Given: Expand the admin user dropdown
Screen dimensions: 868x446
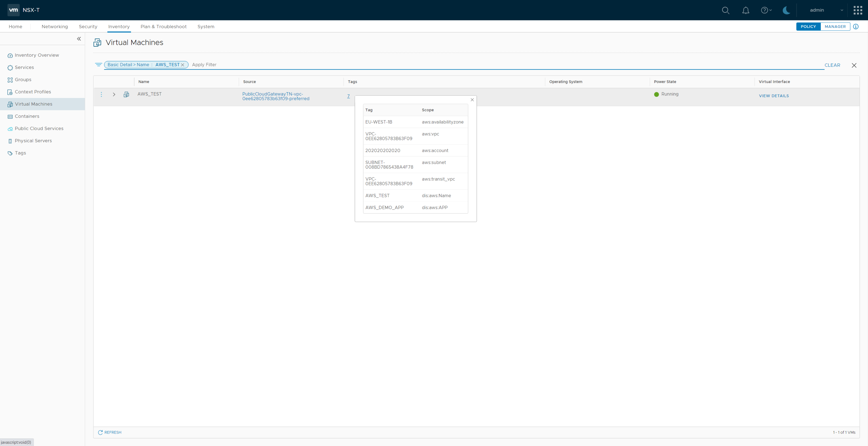Looking at the screenshot, I should pyautogui.click(x=826, y=10).
